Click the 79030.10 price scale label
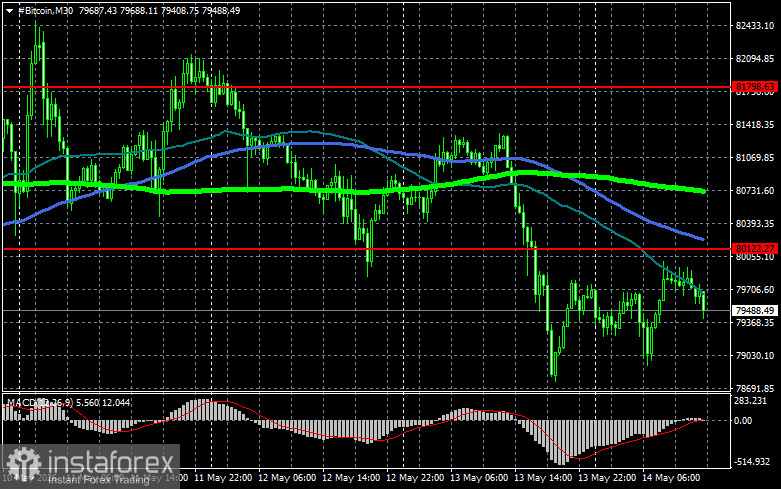The height and width of the screenshot is (489, 781). 755,355
